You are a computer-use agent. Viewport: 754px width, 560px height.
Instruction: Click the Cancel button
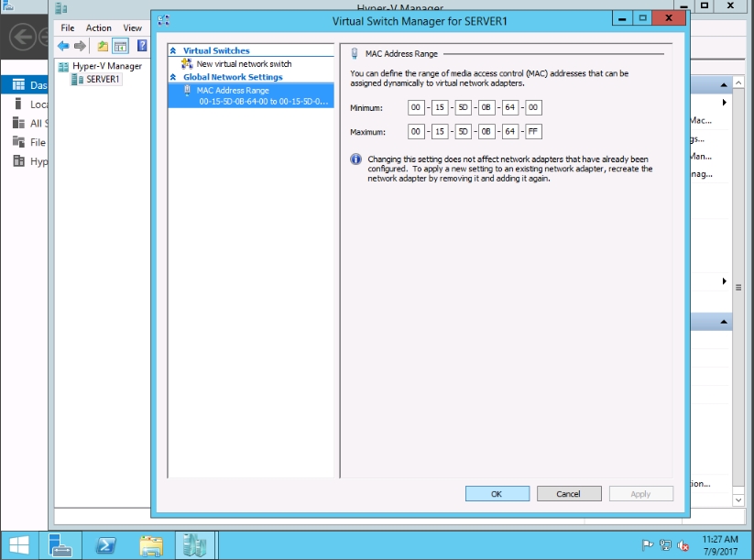[569, 494]
